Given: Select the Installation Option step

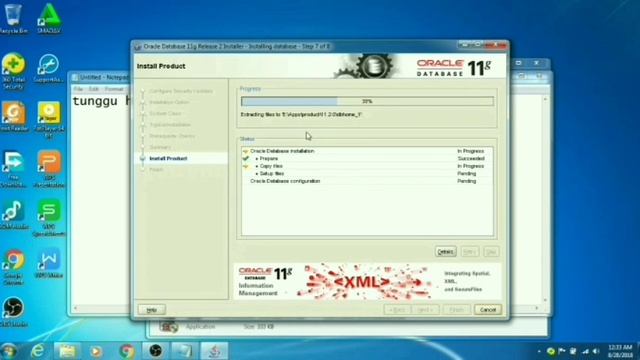Looking at the screenshot, I should click(169, 102).
